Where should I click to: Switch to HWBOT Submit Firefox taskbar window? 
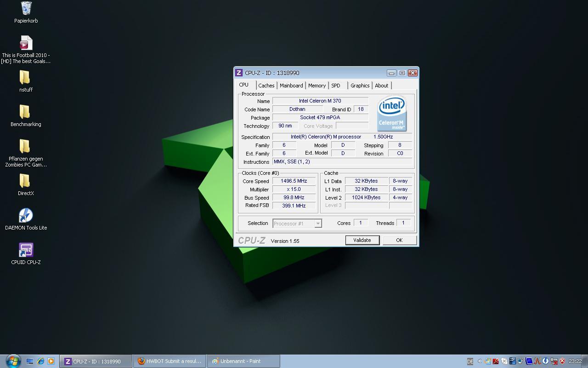pyautogui.click(x=170, y=361)
